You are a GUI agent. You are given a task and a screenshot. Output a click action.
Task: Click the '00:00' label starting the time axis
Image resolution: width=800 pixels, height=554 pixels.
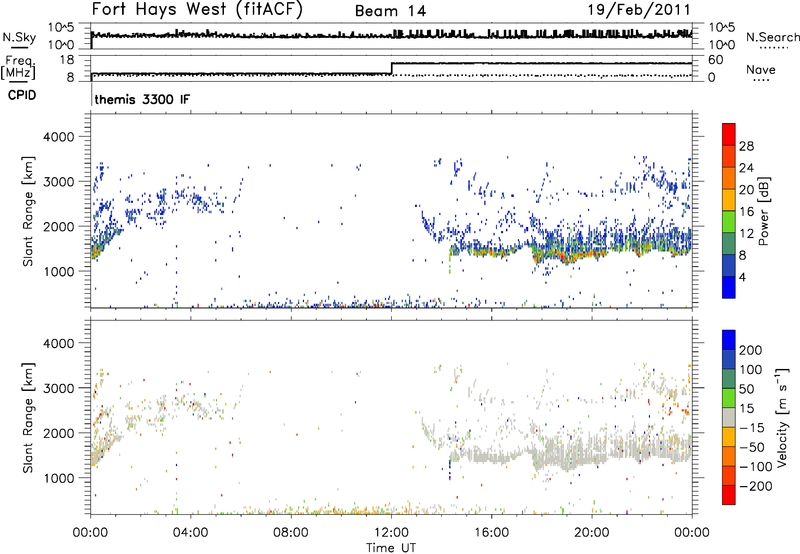coord(91,533)
